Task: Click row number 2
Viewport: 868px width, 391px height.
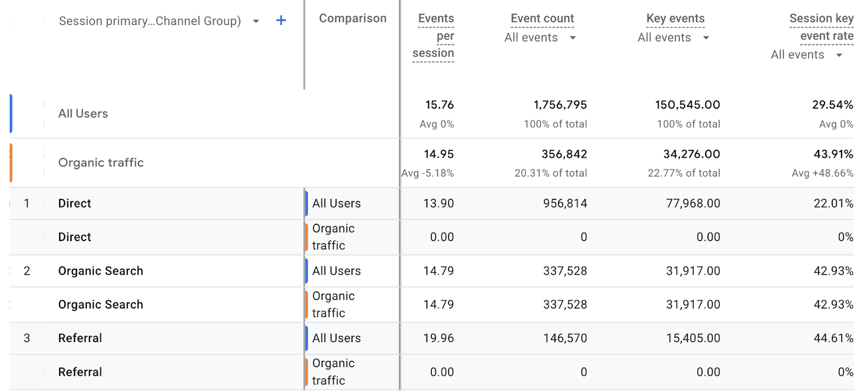Action: pos(27,270)
